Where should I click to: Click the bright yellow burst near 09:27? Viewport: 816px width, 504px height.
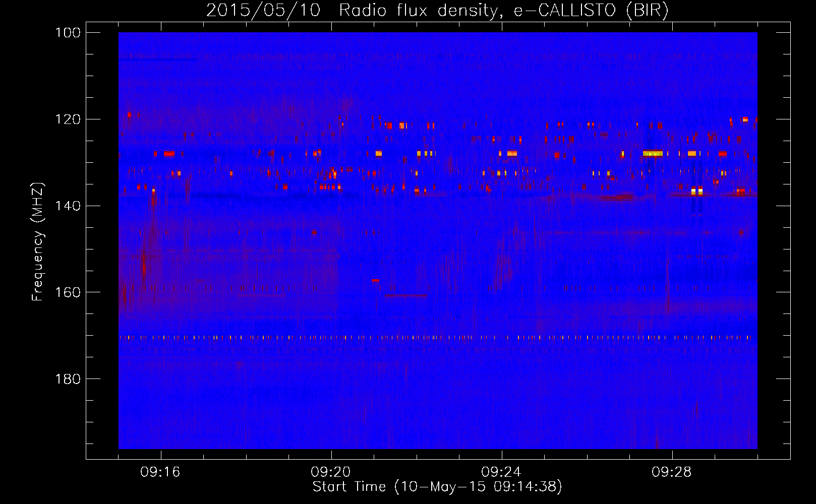point(653,153)
